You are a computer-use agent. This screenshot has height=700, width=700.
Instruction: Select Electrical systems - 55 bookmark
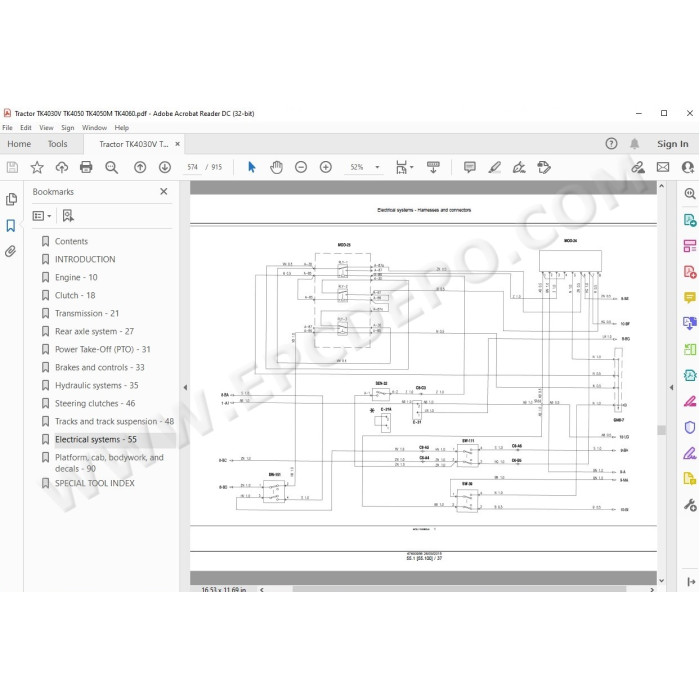click(x=96, y=439)
